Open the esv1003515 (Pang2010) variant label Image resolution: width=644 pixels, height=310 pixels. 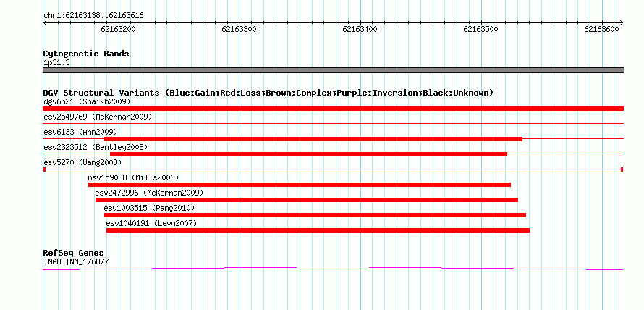click(149, 208)
